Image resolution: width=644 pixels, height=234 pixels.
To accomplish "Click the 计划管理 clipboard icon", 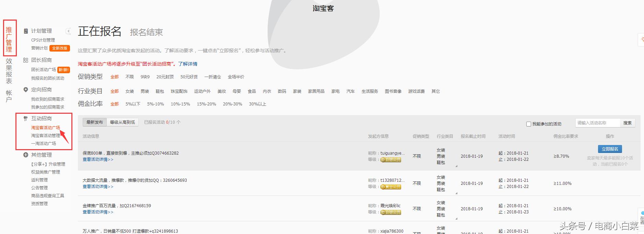I will pyautogui.click(x=26, y=31).
